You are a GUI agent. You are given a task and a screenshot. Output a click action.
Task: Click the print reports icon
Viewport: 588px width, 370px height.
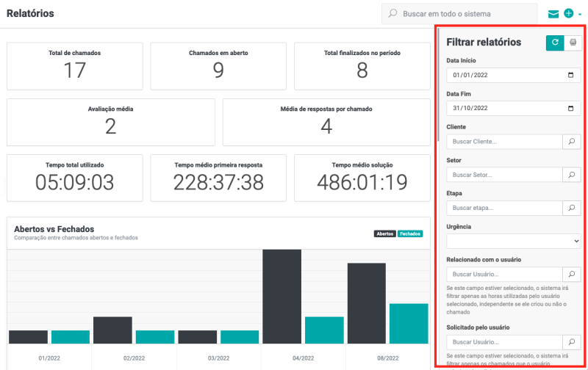point(573,43)
